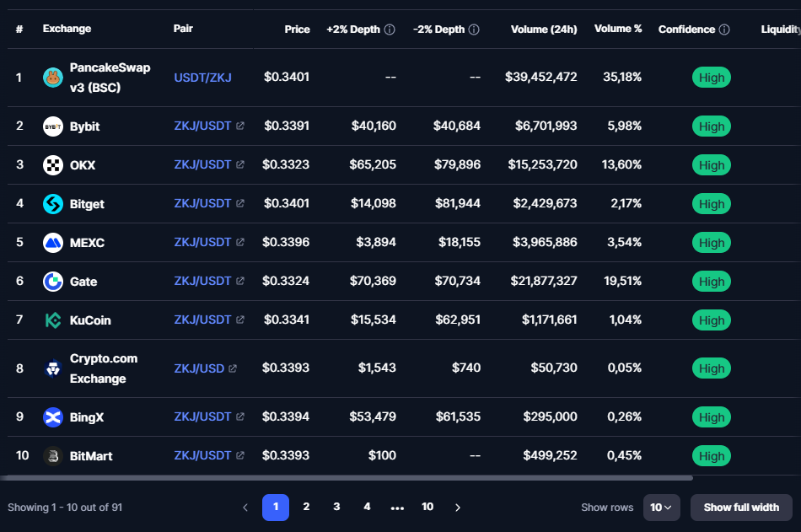Open BingX ZKJ/USDT pair link
This screenshot has height=532, width=801.
click(x=203, y=417)
